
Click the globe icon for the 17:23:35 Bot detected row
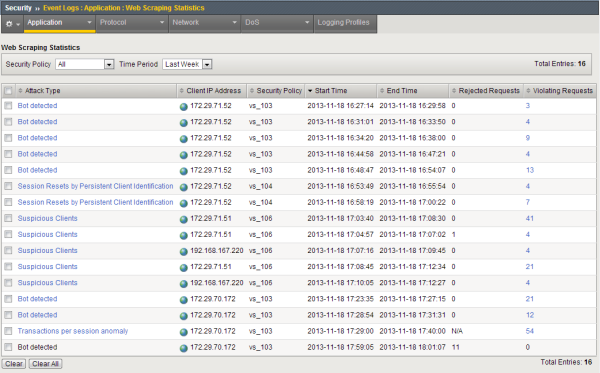point(184,300)
